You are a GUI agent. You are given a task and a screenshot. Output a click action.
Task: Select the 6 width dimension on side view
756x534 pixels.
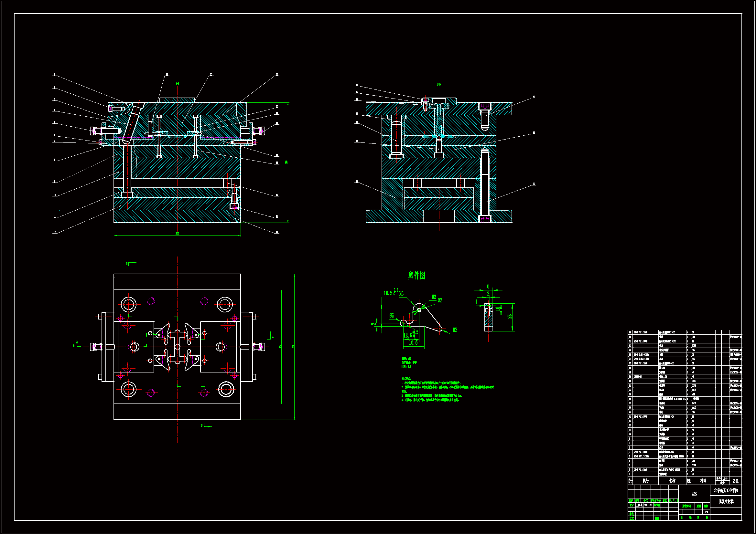(488, 286)
